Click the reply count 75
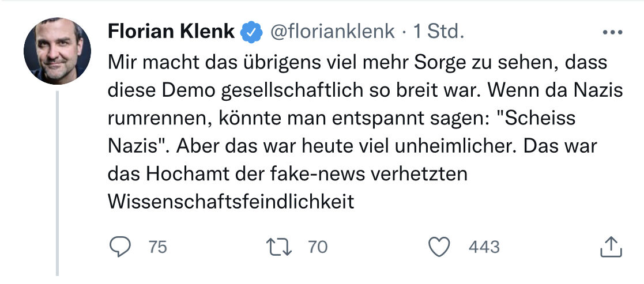This screenshot has height=284, width=644. pyautogui.click(x=157, y=247)
